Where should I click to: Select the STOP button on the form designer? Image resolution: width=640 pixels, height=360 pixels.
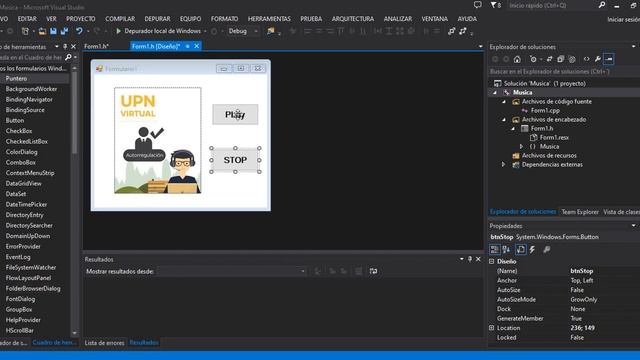coord(235,160)
